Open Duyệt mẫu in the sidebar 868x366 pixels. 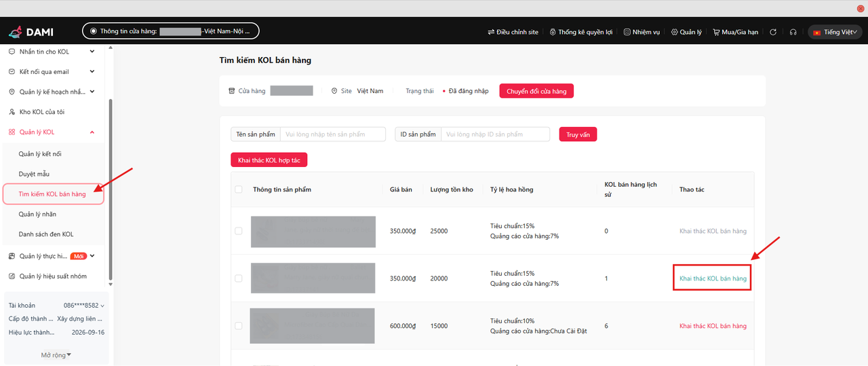34,174
